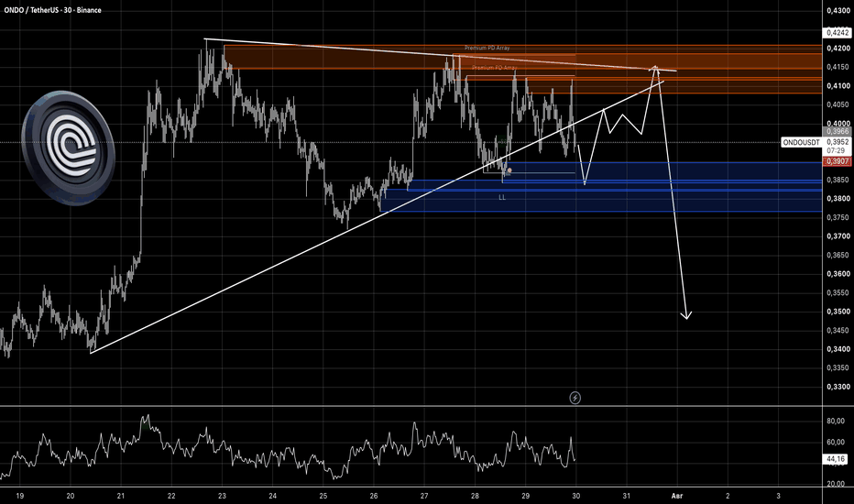Click the ONDO / TetherUS chart title

pos(52,10)
